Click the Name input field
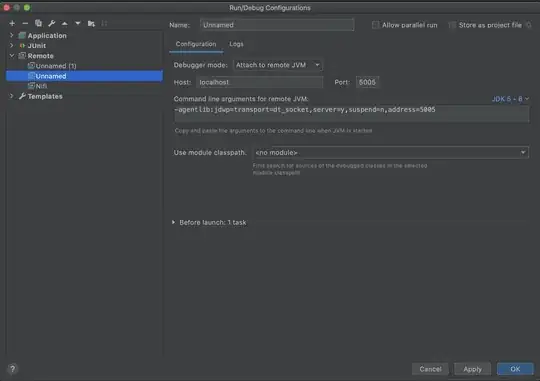Viewport: 540px width, 381px height. tap(277, 25)
